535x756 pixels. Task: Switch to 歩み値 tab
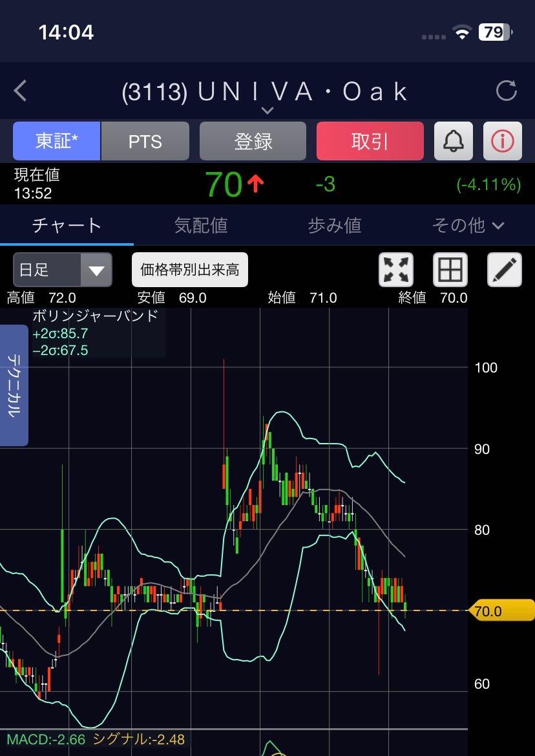(335, 225)
